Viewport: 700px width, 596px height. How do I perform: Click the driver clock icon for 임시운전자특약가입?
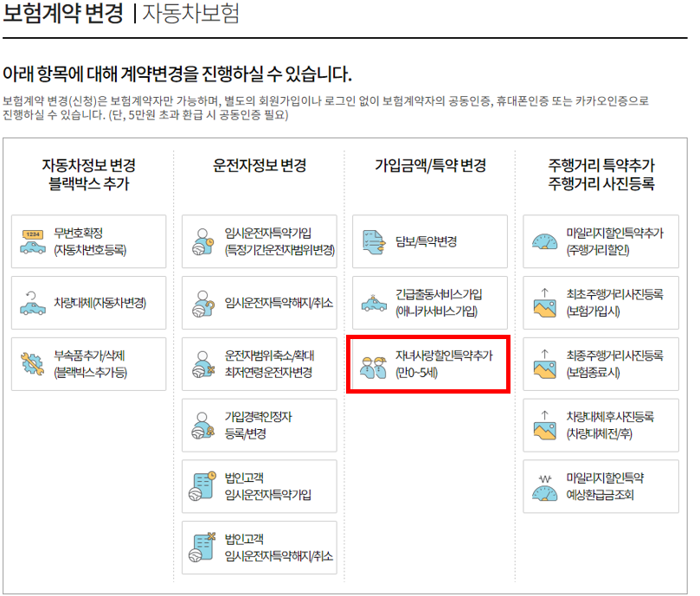202,241
